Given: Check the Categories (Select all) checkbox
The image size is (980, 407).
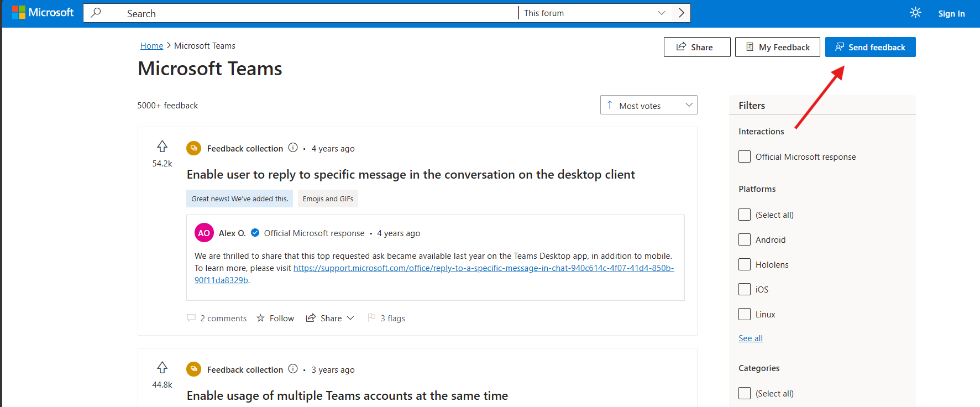Looking at the screenshot, I should (x=745, y=393).
